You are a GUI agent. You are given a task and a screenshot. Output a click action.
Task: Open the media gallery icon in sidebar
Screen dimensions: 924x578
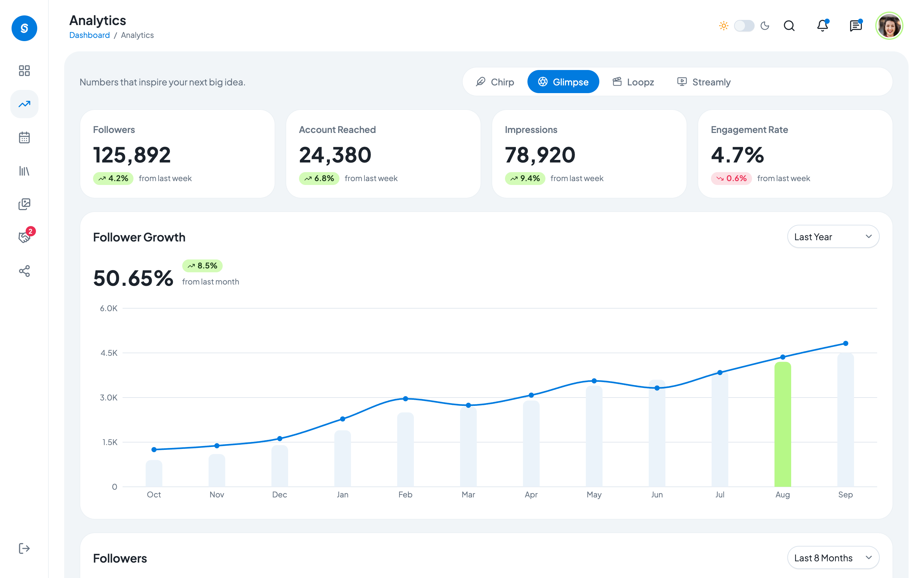pyautogui.click(x=24, y=204)
